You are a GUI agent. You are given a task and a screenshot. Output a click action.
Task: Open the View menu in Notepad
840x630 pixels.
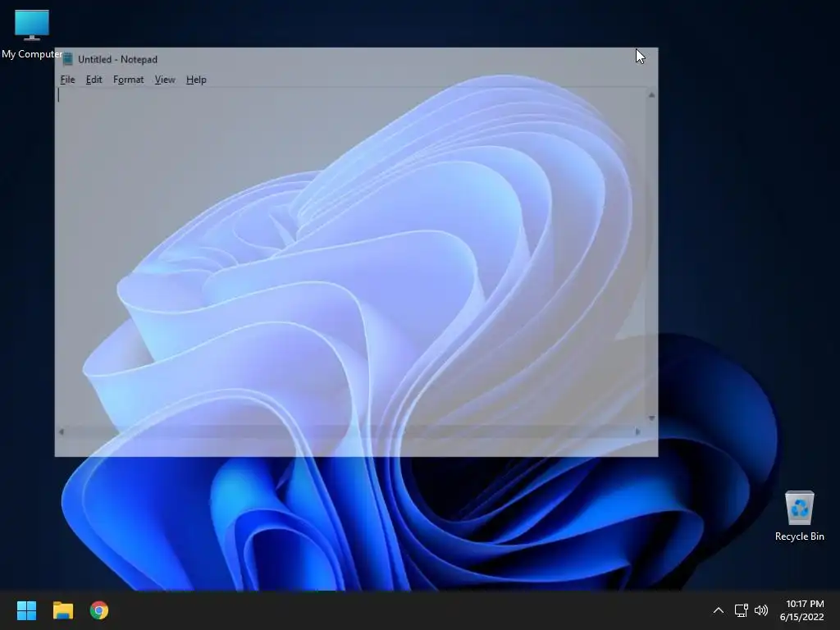click(x=164, y=80)
